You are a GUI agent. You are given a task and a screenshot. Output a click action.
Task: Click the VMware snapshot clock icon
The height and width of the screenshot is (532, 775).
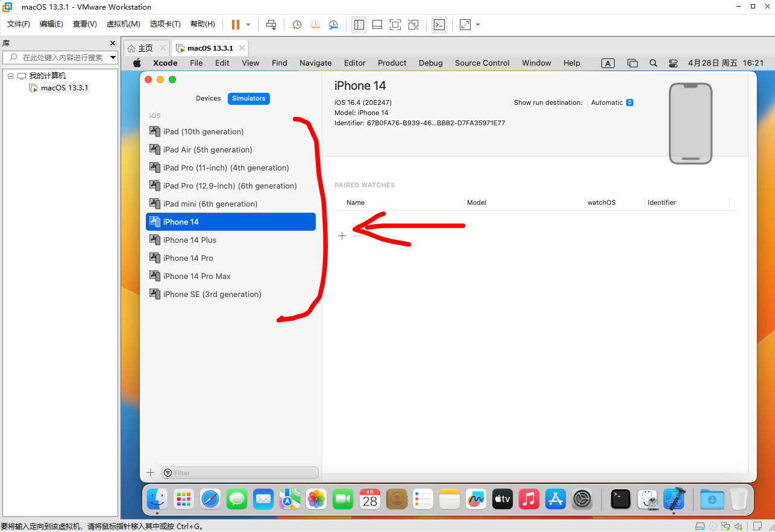coord(297,25)
